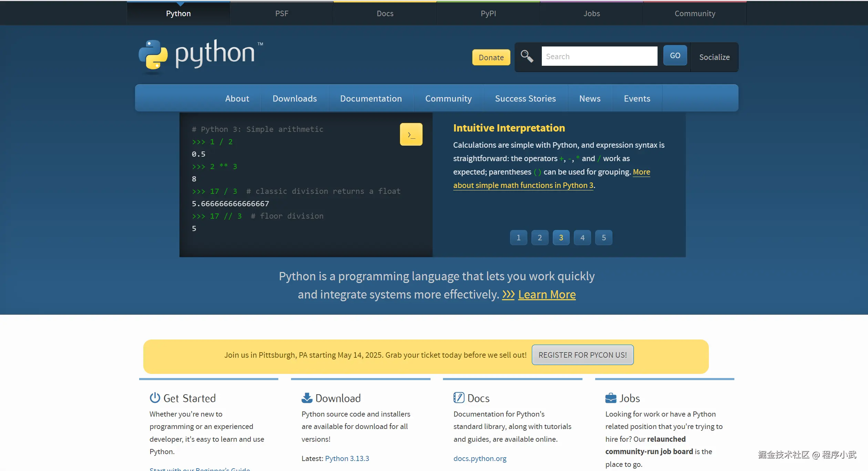
Task: Click the Download arrow icon
Action: click(x=307, y=398)
